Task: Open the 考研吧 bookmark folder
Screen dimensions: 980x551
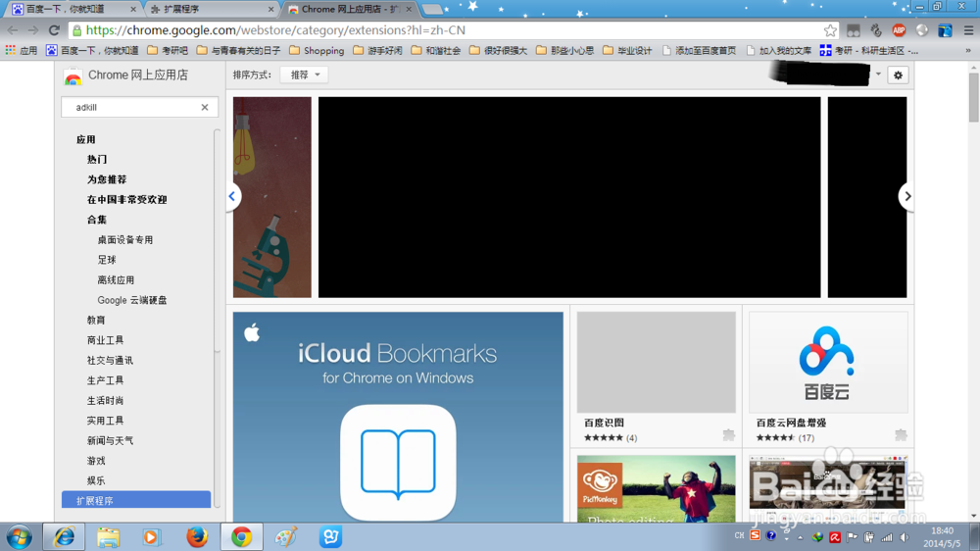Action: (168, 50)
